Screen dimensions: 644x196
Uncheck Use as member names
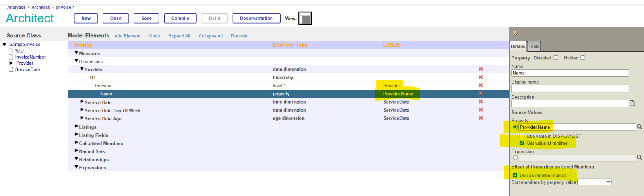pyautogui.click(x=515, y=176)
